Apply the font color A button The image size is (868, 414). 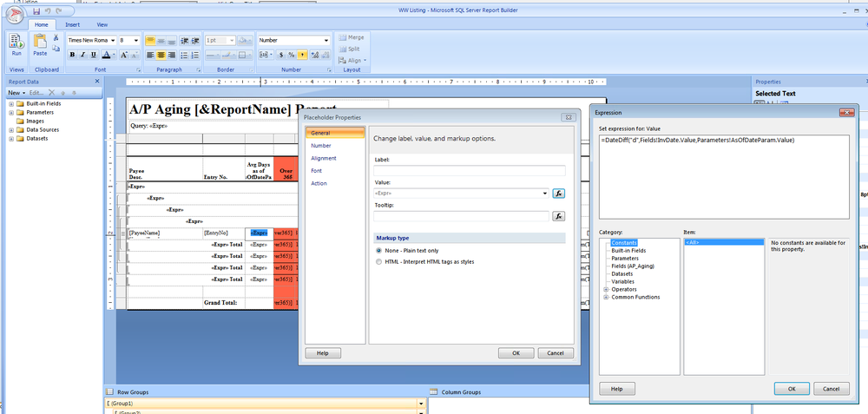(x=105, y=55)
